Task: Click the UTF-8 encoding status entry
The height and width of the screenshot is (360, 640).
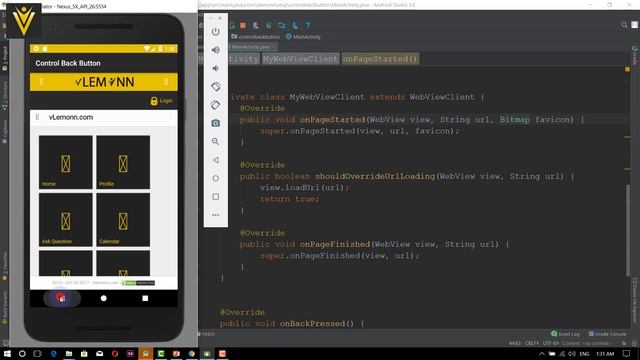Action: [x=551, y=343]
